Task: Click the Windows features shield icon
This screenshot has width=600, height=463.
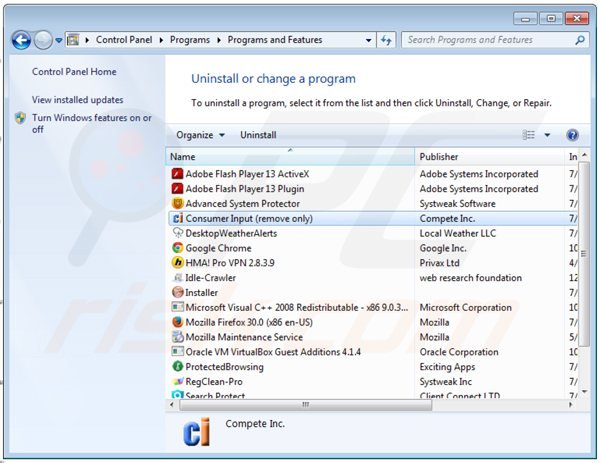Action: click(x=20, y=118)
